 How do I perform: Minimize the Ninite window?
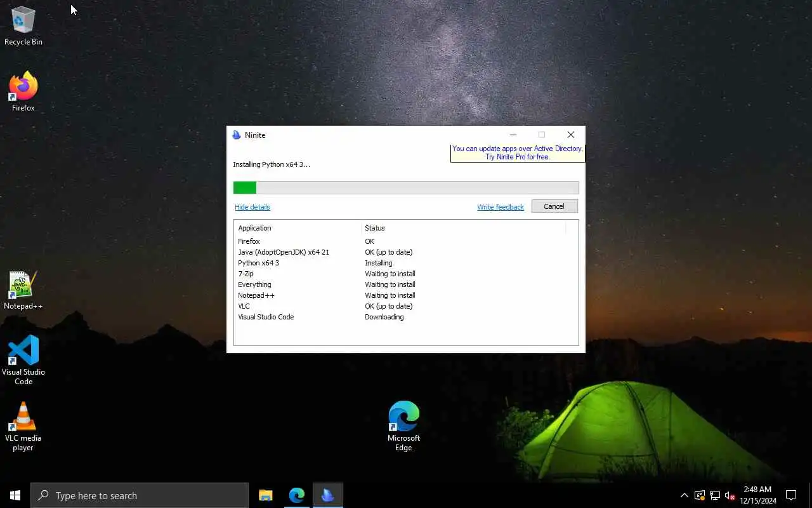coord(513,135)
